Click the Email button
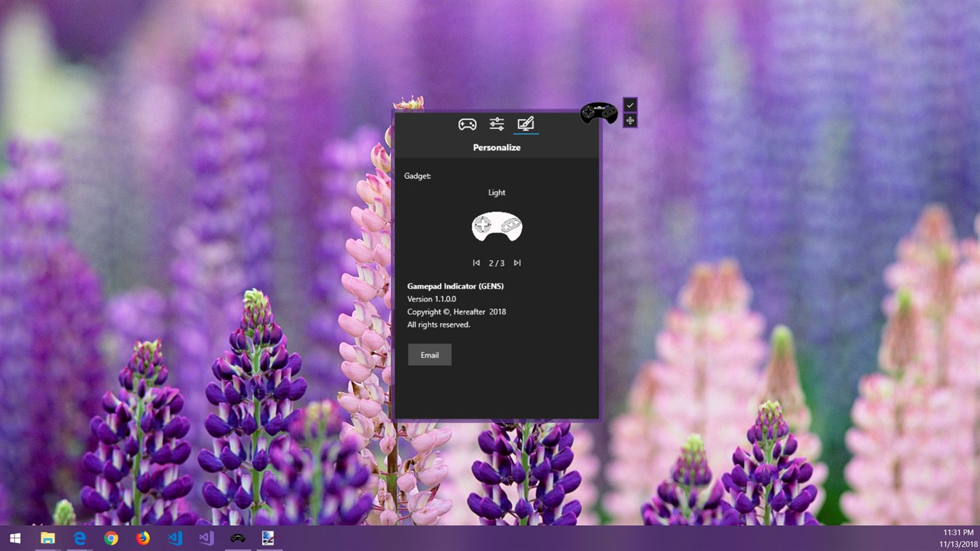 tap(429, 354)
